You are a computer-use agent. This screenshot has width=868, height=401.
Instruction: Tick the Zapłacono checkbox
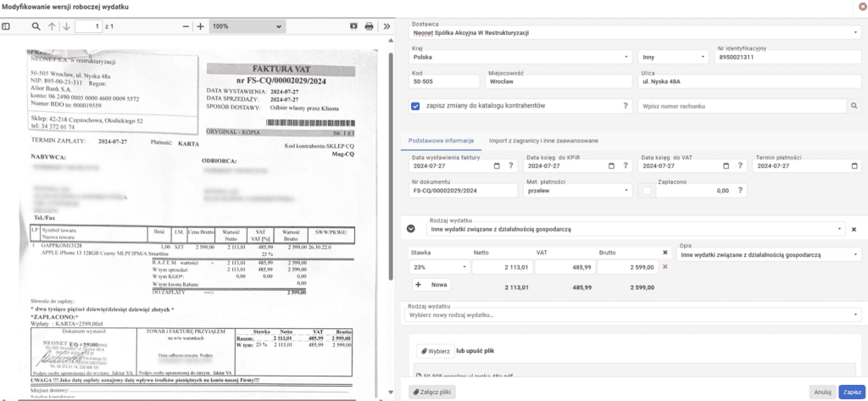pyautogui.click(x=647, y=191)
